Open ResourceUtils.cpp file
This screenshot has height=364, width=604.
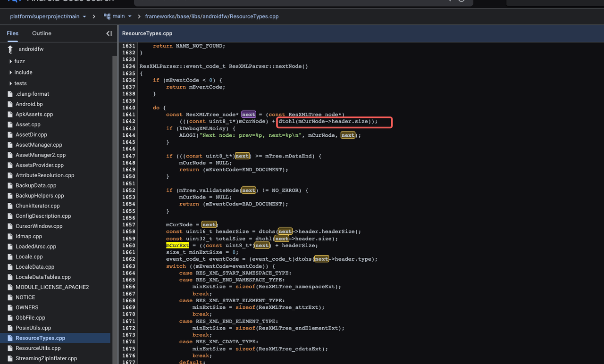coord(38,348)
